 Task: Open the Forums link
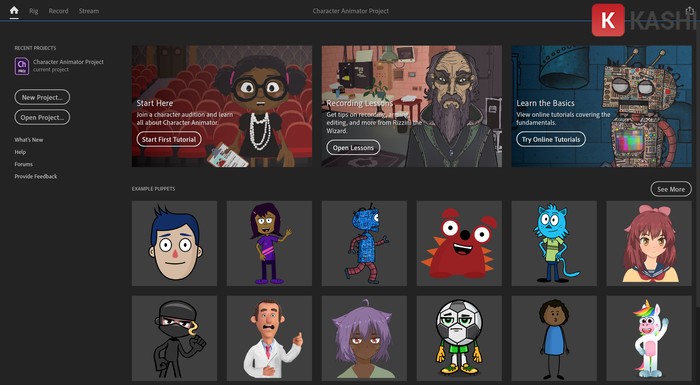24,164
